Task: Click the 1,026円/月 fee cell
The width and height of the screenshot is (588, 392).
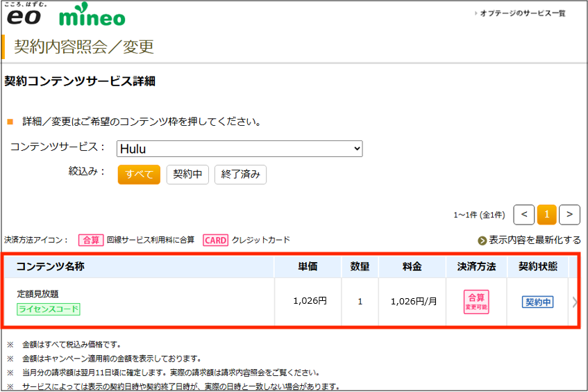Action: coord(414,301)
